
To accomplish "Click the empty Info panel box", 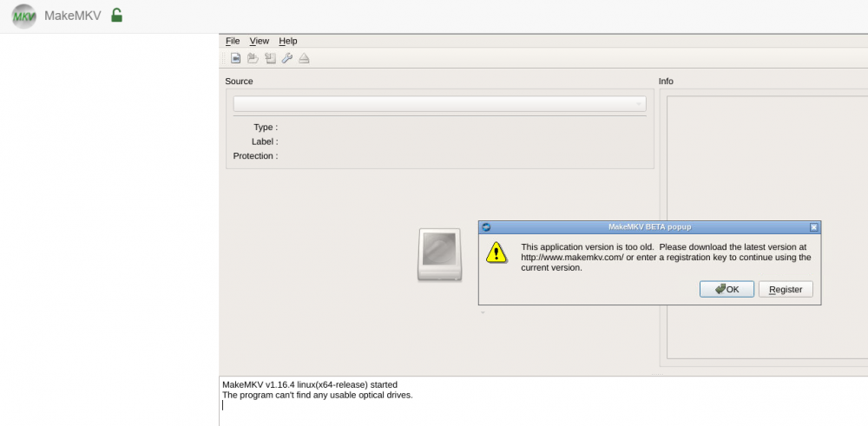I will click(767, 227).
